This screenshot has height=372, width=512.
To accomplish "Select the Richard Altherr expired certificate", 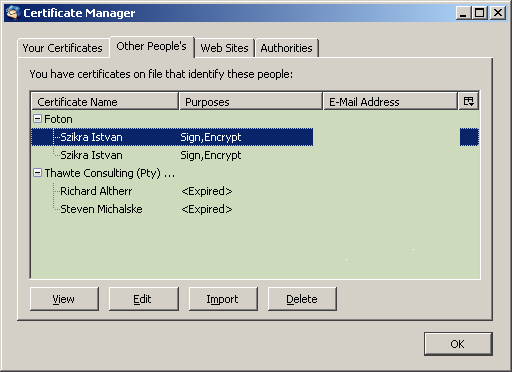I will click(x=255, y=191).
